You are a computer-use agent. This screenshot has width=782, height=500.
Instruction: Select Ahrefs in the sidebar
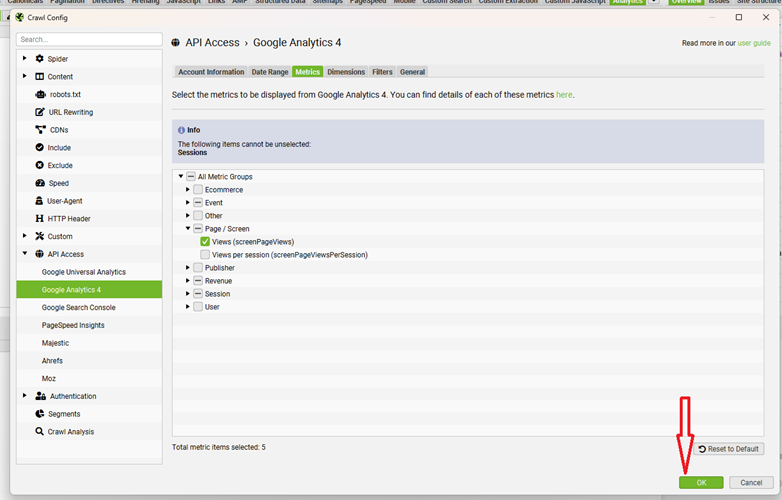pyautogui.click(x=89, y=361)
